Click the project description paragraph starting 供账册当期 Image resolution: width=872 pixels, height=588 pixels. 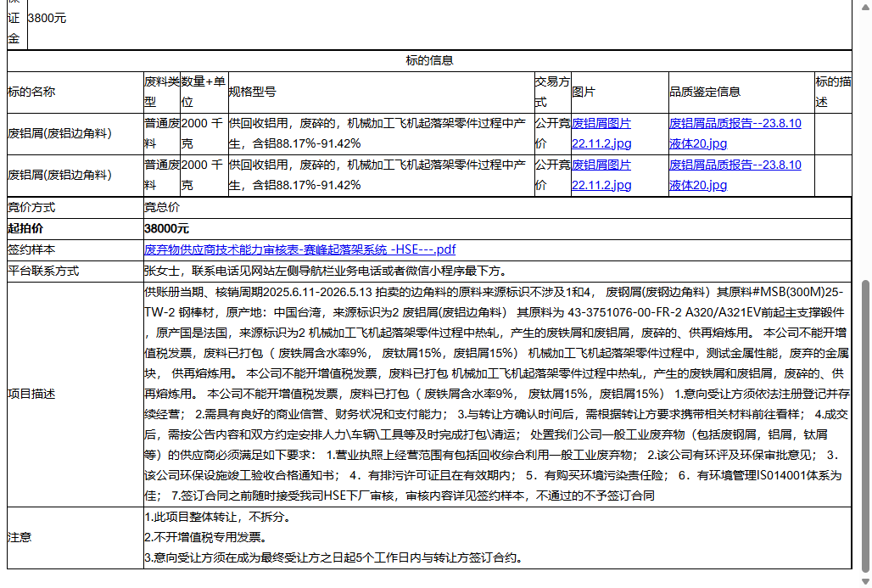497,394
